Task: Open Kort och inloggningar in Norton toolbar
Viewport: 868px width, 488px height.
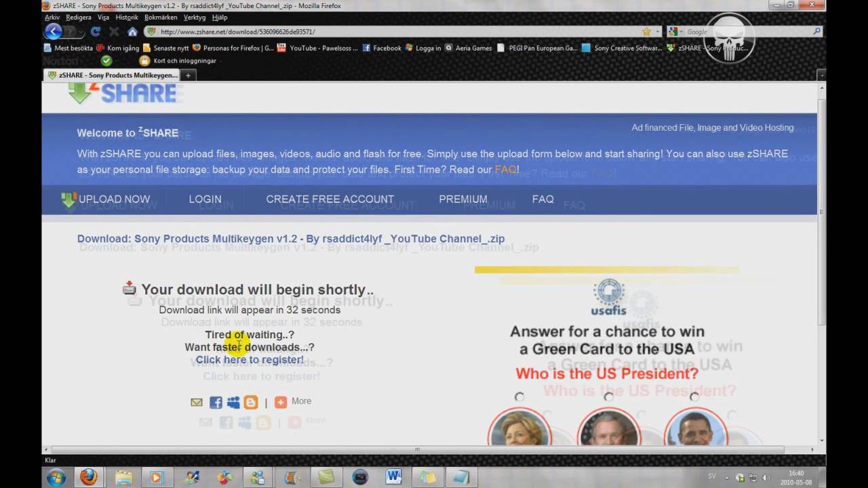Action: click(x=178, y=60)
